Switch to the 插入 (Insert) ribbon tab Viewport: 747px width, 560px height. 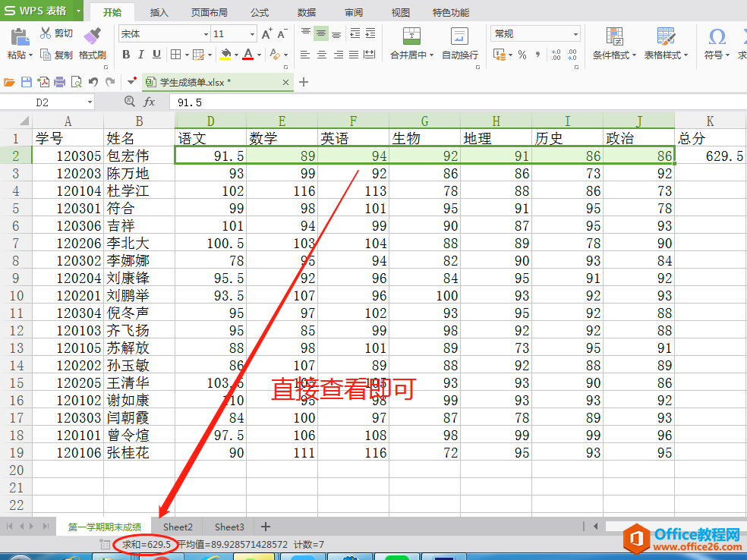tap(159, 13)
